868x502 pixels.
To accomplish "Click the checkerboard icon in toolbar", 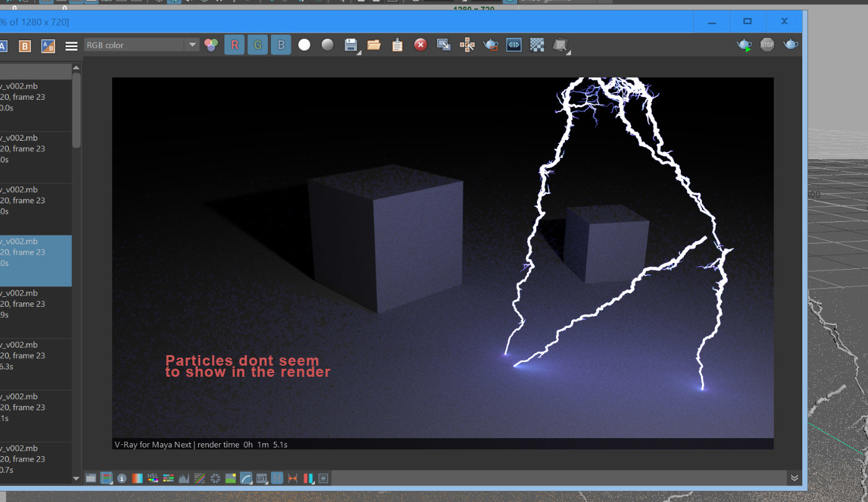I will click(537, 45).
